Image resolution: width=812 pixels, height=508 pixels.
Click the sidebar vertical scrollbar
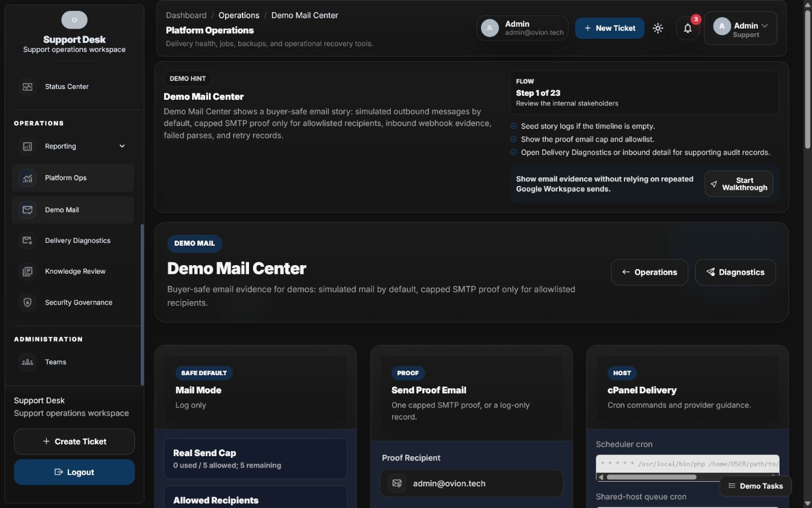pyautogui.click(x=142, y=304)
